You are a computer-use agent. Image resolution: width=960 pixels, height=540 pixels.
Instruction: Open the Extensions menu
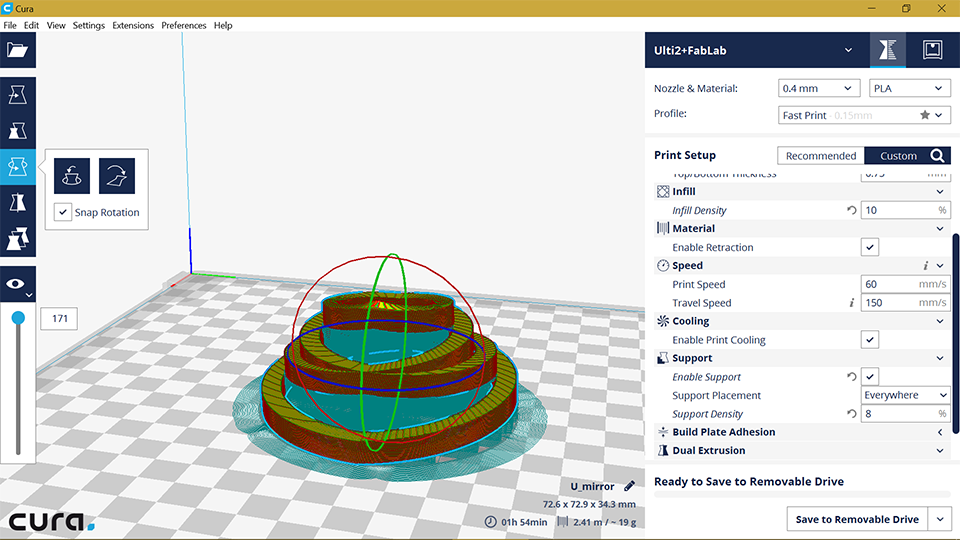point(133,25)
